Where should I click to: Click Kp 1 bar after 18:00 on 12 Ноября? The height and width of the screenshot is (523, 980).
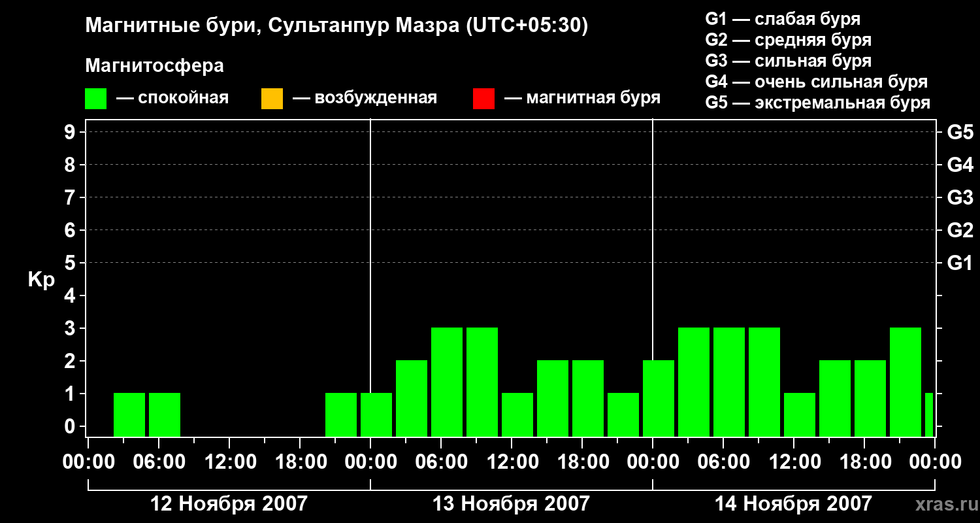[x=341, y=414]
